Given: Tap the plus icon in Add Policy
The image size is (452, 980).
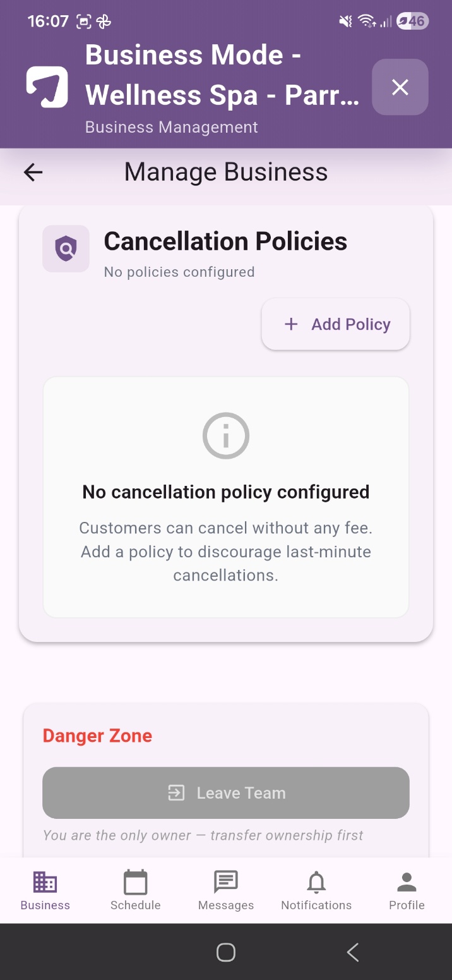Looking at the screenshot, I should click(291, 324).
